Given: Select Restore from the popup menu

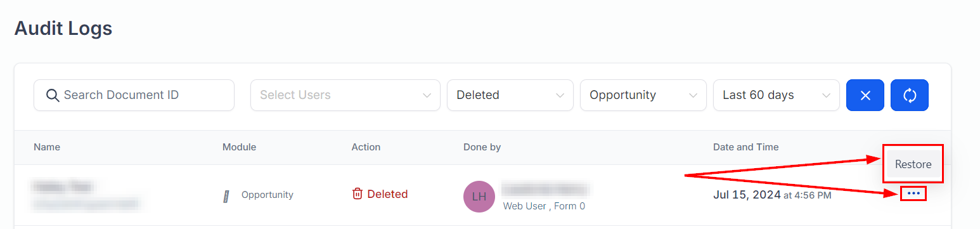Looking at the screenshot, I should (913, 164).
